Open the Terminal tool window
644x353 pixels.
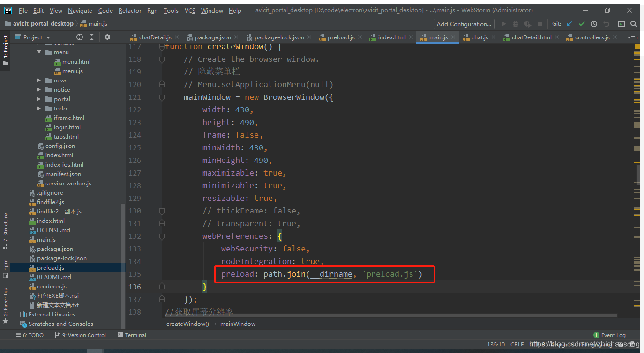(x=132, y=335)
